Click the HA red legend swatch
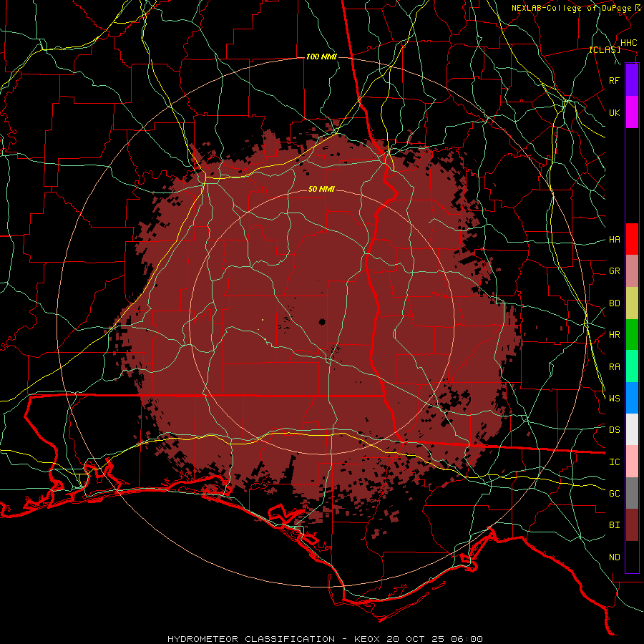This screenshot has height=644, width=644. point(632,239)
